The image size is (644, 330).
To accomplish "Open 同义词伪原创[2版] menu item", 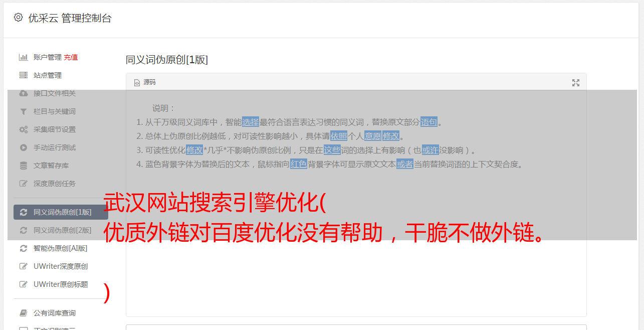I will click(x=61, y=230).
